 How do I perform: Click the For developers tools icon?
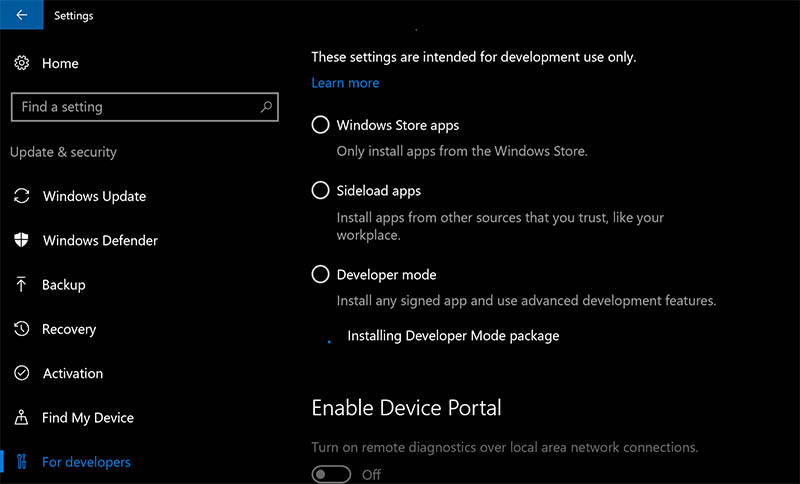point(21,462)
